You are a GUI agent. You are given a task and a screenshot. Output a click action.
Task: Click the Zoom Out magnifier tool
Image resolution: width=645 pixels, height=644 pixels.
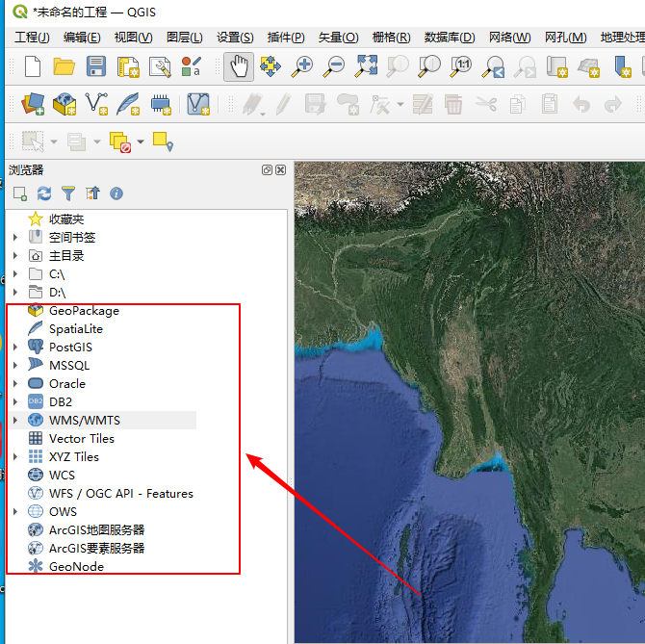point(334,66)
